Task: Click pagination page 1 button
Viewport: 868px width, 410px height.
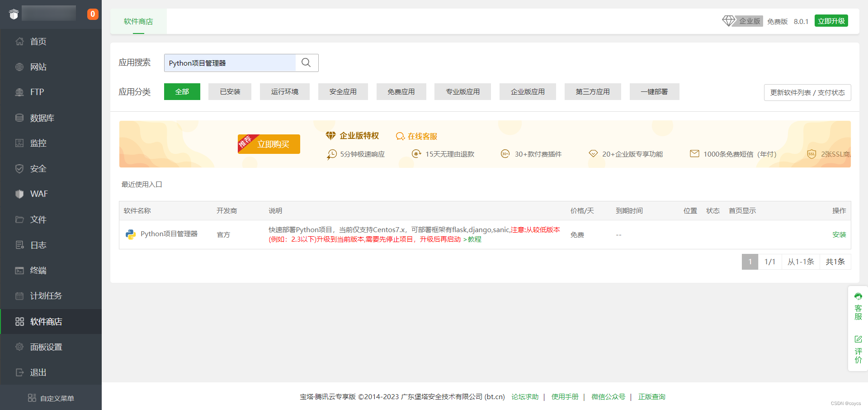Action: [x=750, y=262]
